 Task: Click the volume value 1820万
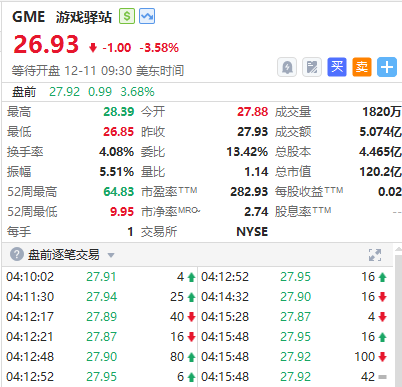click(x=382, y=112)
